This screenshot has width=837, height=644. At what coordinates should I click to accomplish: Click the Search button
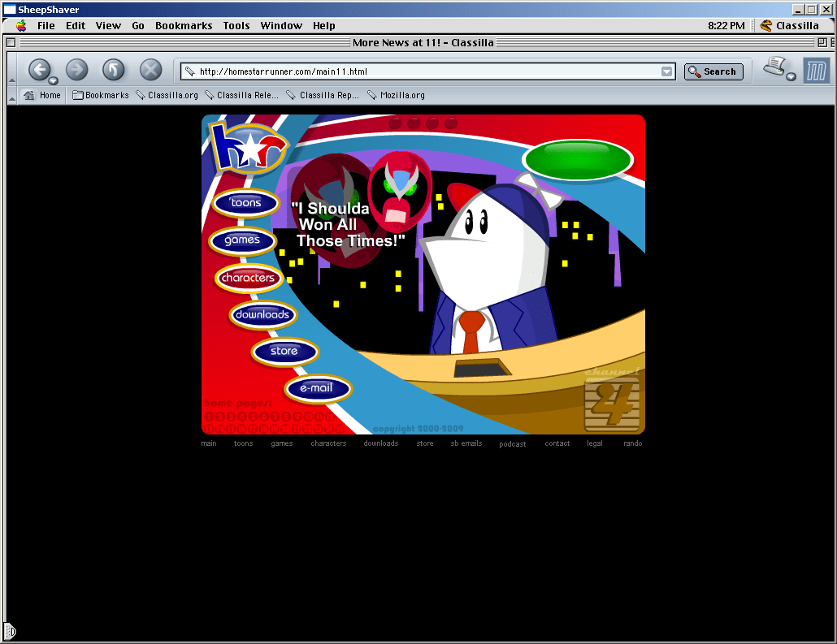(x=713, y=71)
